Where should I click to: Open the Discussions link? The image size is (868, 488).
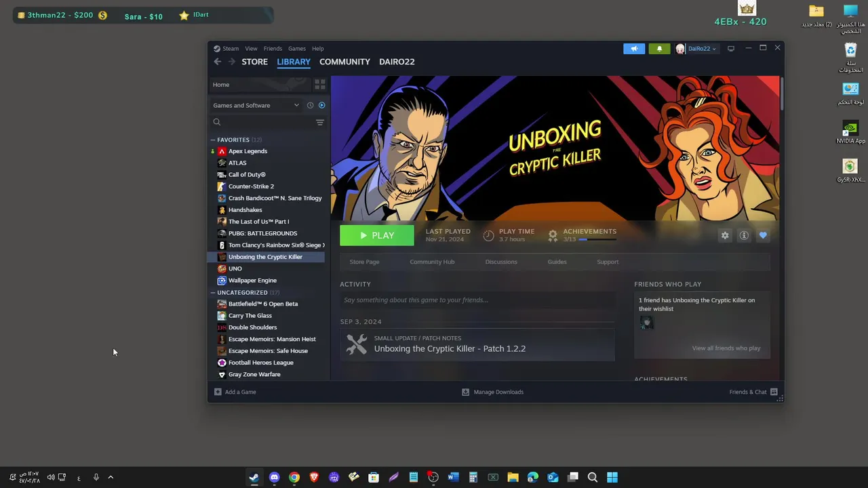pos(501,262)
